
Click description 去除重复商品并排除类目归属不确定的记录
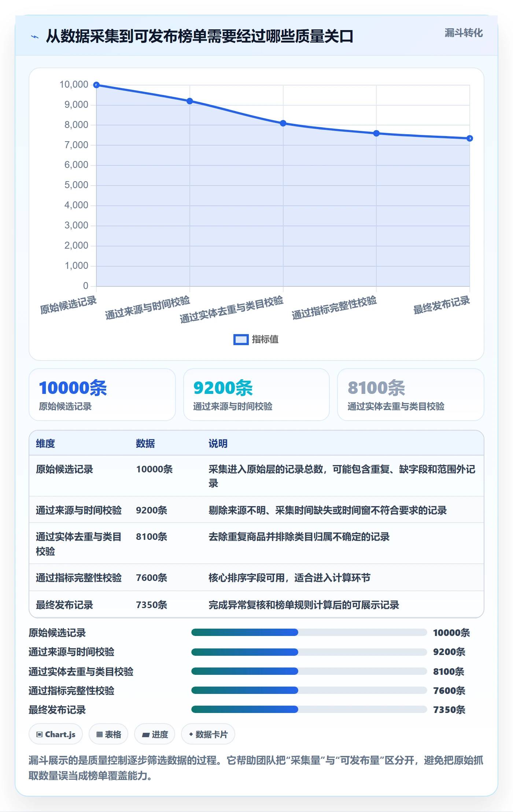pos(299,537)
